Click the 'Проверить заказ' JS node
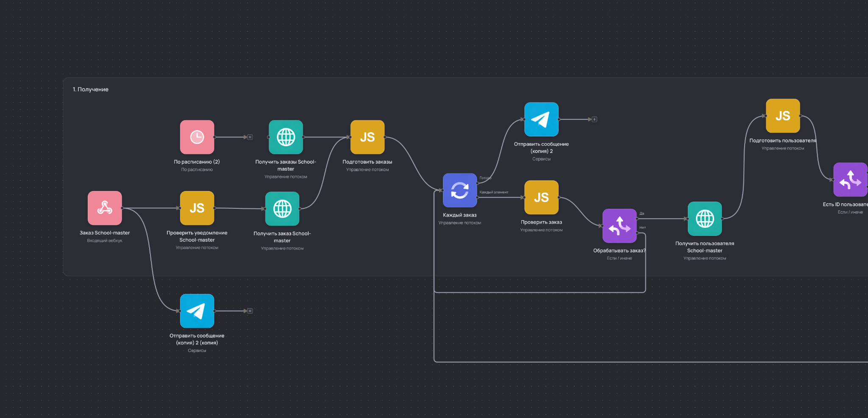 click(541, 197)
